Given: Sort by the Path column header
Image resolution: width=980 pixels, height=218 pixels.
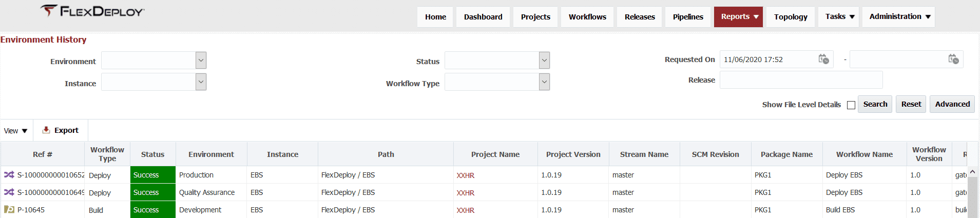Looking at the screenshot, I should (386, 154).
